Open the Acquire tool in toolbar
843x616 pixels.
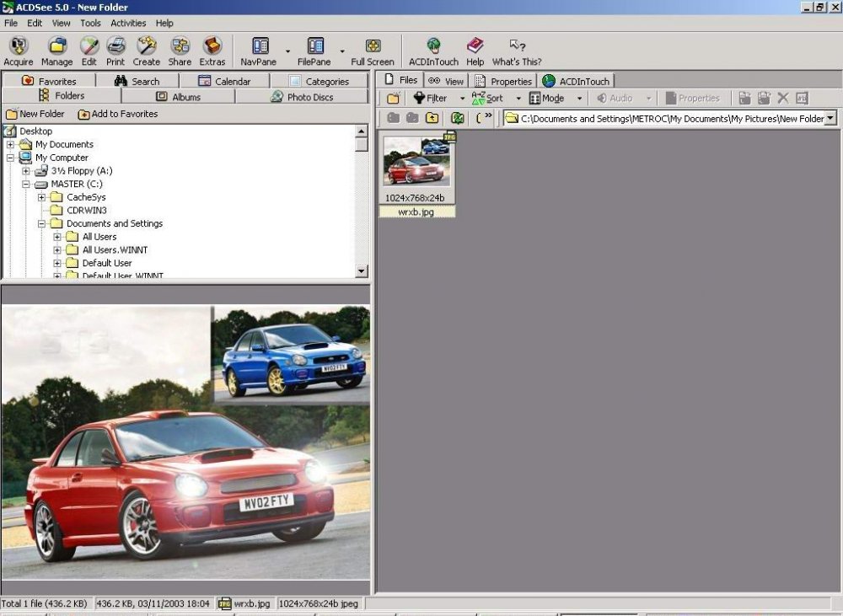[19, 51]
